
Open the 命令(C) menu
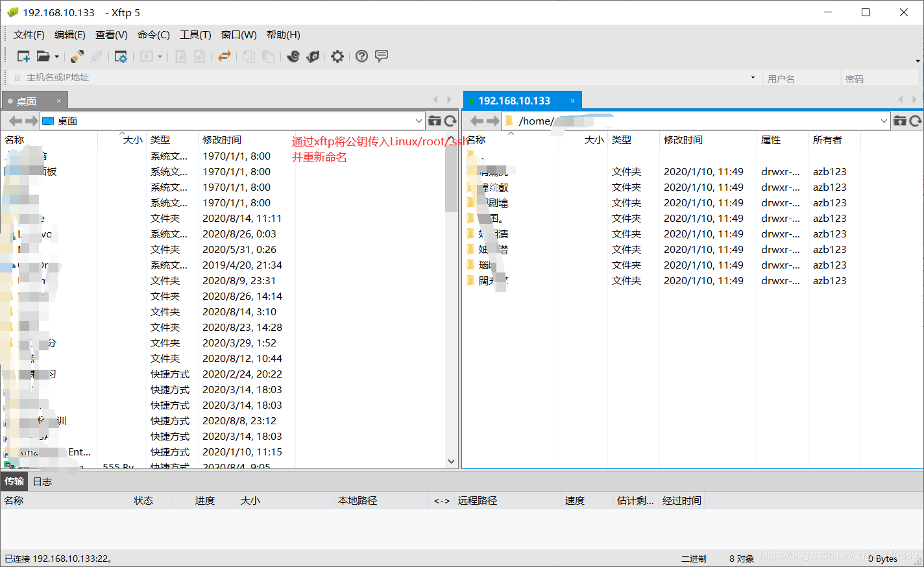coord(154,35)
